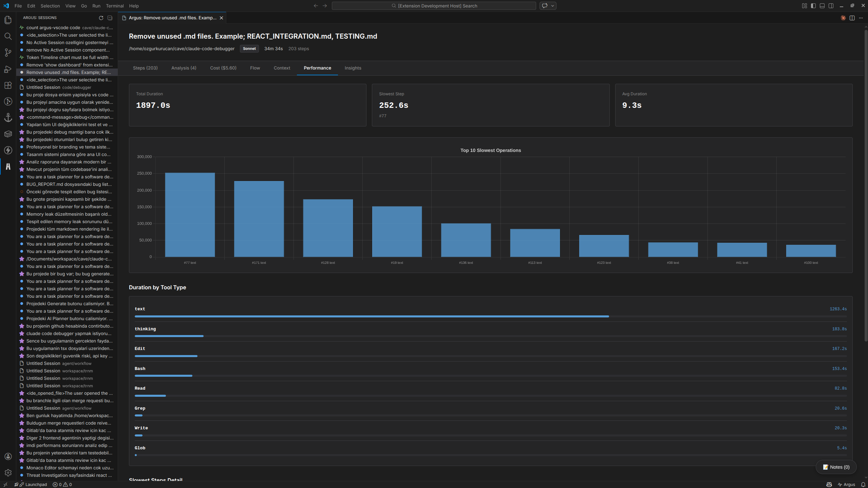Open the dropdown beside the sync icon
868x488 pixels.
pyautogui.click(x=552, y=6)
